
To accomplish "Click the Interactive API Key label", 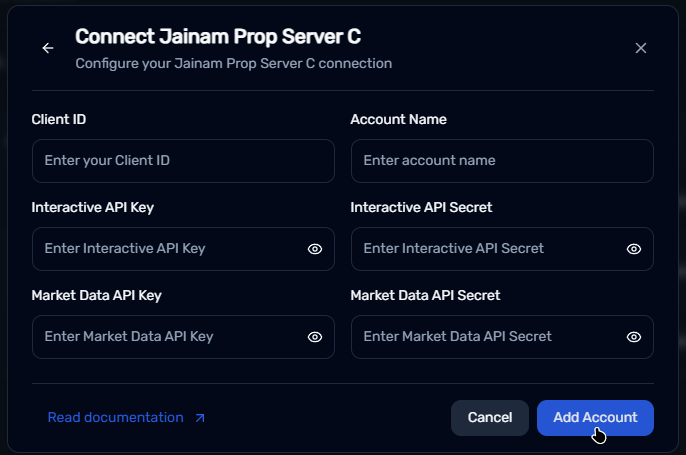I will point(92,207).
